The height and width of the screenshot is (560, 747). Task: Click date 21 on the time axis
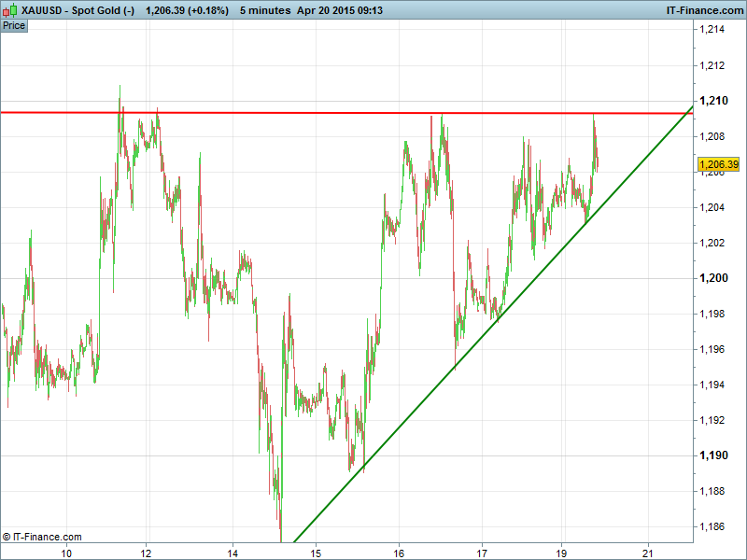(x=647, y=552)
